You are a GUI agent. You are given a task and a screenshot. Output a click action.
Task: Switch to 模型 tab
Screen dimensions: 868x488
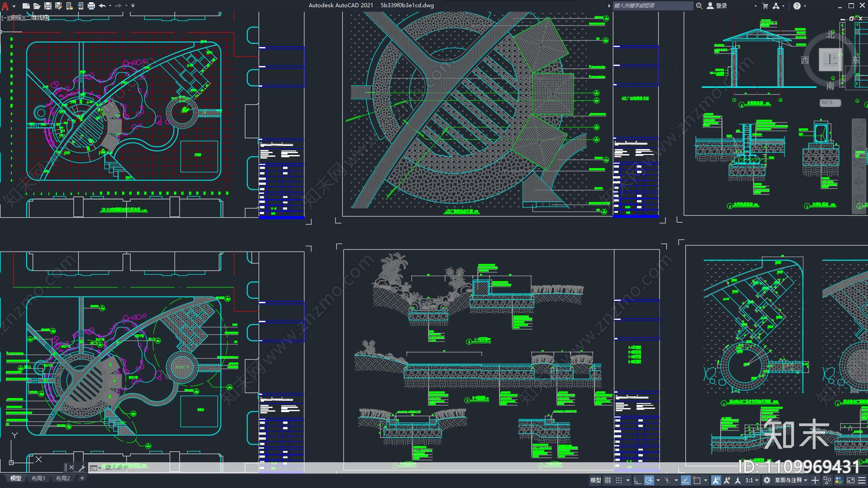point(16,478)
